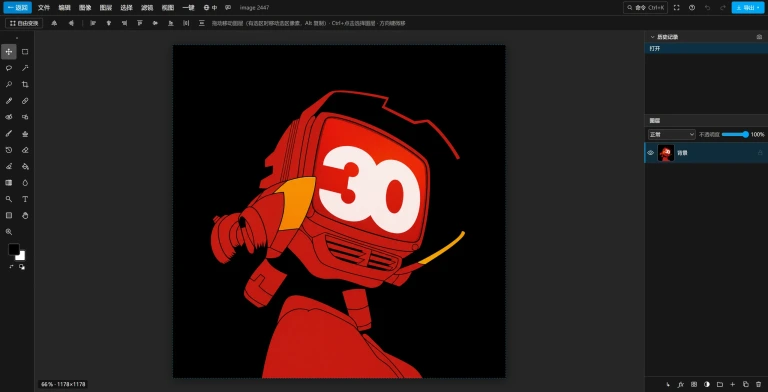Select the Lasso tool
This screenshot has height=392, width=768.
click(x=9, y=68)
